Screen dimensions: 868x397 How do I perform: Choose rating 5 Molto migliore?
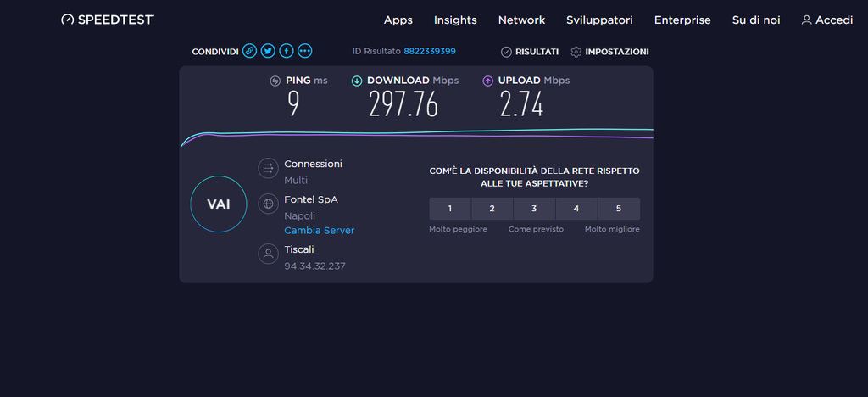point(619,209)
